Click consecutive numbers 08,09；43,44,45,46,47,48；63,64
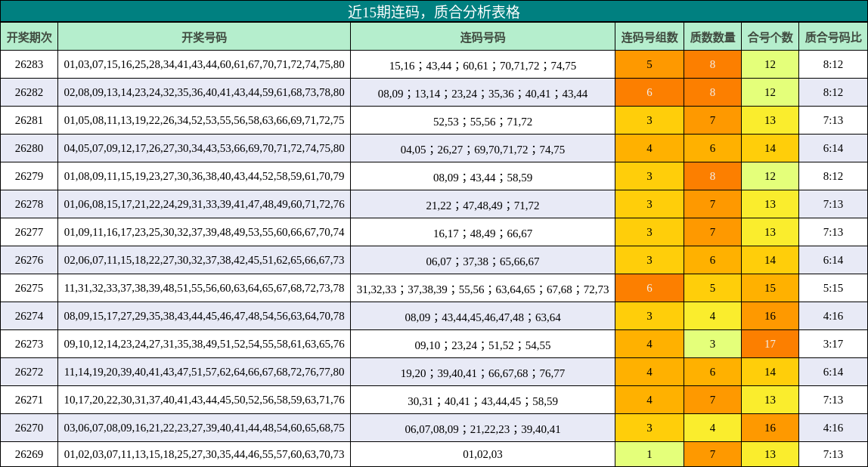This screenshot has width=868, height=467. click(482, 317)
